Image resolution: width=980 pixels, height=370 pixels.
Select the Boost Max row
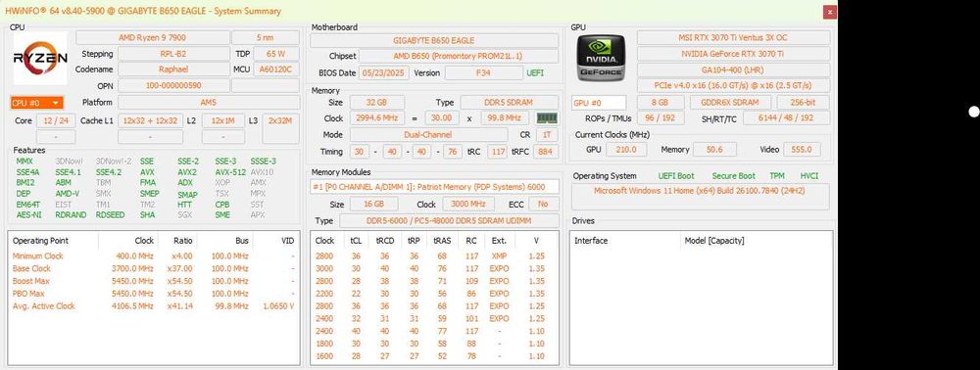tap(153, 281)
